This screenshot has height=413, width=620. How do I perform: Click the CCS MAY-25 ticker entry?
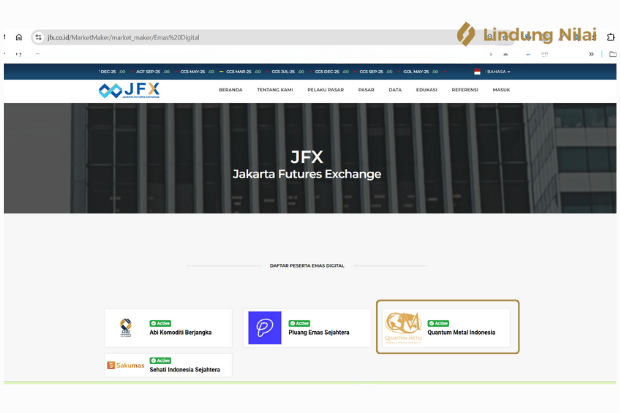pyautogui.click(x=197, y=72)
